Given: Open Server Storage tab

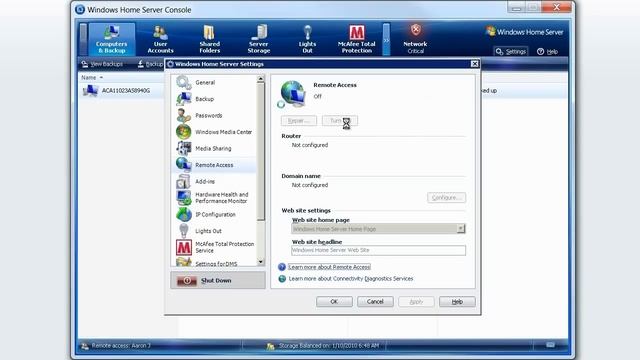Looking at the screenshot, I should coord(259,39).
